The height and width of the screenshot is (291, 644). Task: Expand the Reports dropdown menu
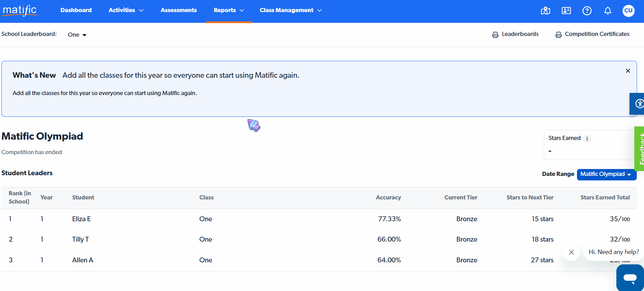click(x=229, y=10)
